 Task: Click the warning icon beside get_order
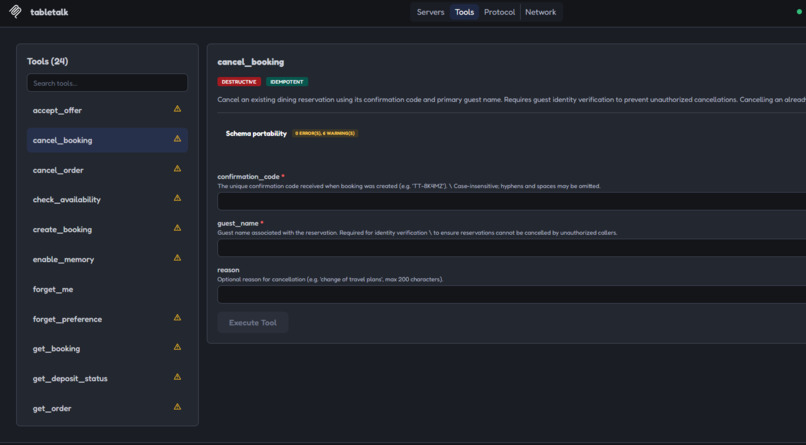tap(177, 406)
